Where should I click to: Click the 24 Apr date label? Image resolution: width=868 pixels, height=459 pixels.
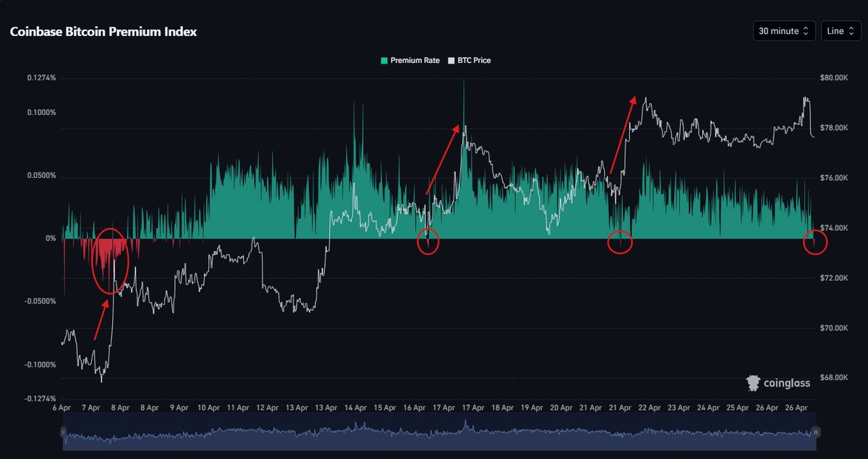pyautogui.click(x=708, y=408)
